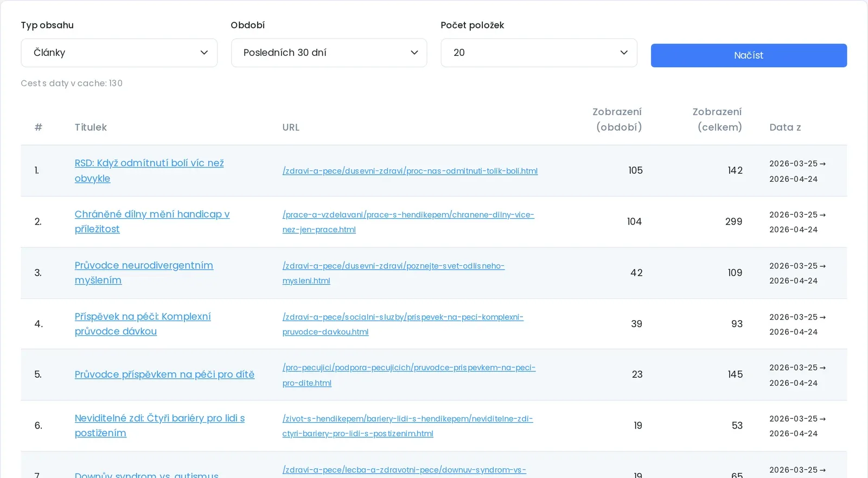
Task: Select period views value 104 in row 2
Action: (x=634, y=221)
